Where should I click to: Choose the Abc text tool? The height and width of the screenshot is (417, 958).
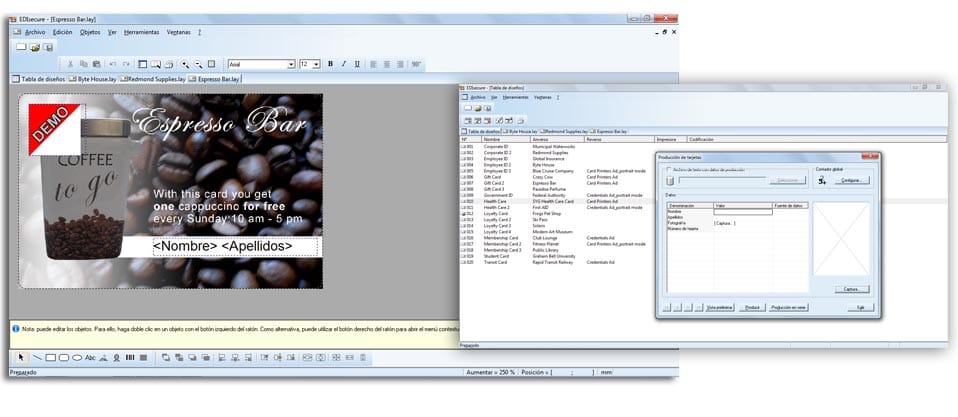pyautogui.click(x=91, y=357)
